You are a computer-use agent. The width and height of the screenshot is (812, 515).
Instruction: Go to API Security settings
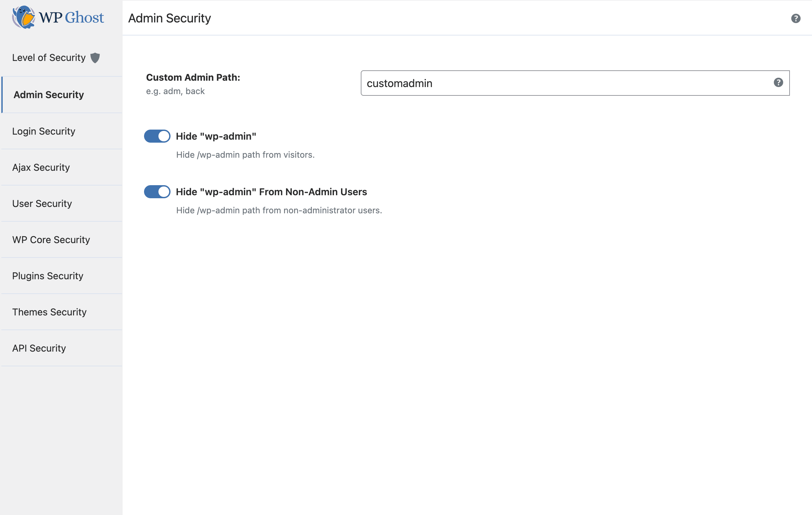click(39, 348)
